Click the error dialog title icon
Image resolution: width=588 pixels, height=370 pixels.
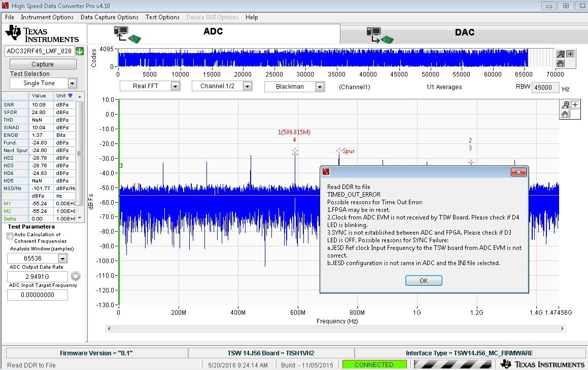[x=326, y=172]
